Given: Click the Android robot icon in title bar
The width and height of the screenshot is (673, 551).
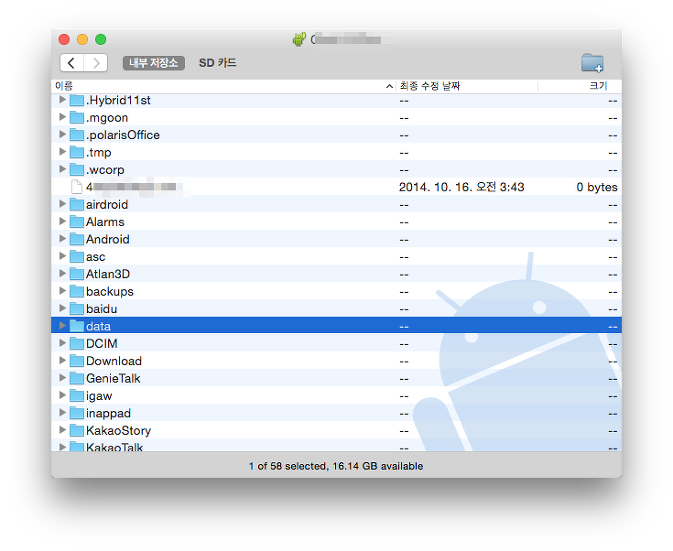Looking at the screenshot, I should pos(299,39).
